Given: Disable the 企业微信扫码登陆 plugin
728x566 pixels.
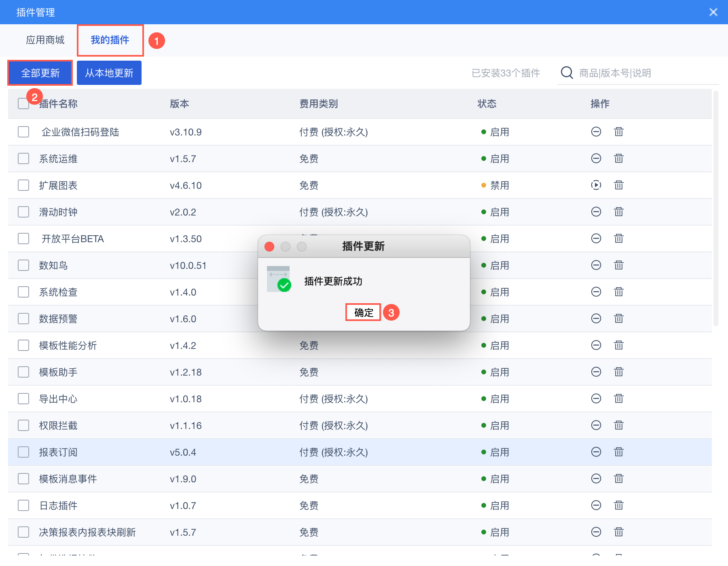Looking at the screenshot, I should [596, 132].
